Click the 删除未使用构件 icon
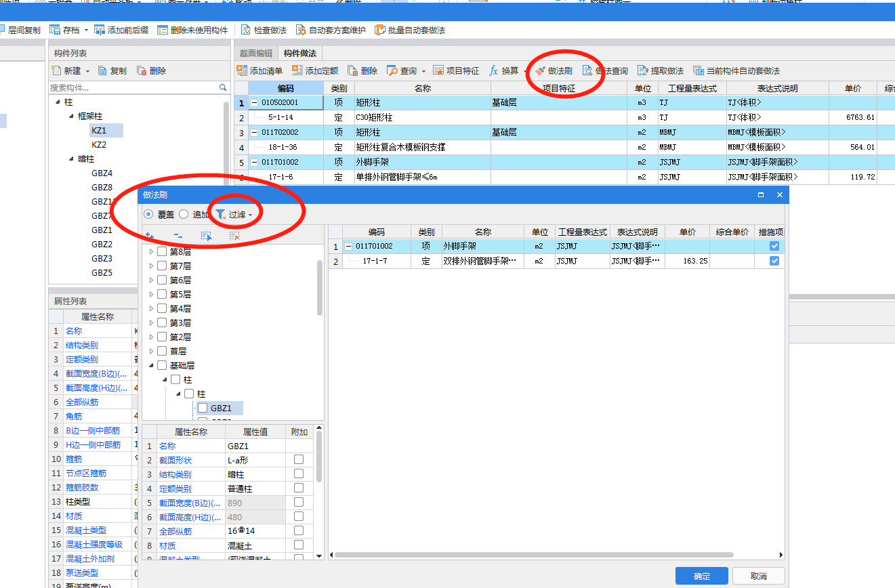Viewport: 895px width, 588px height. pos(163,30)
